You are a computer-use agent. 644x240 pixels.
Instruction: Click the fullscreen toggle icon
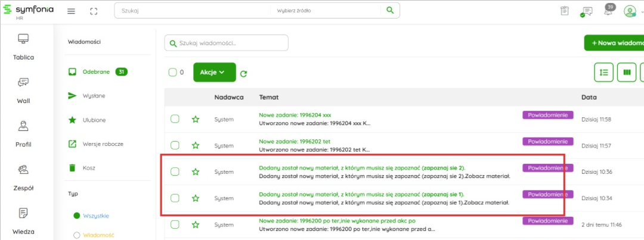[94, 11]
